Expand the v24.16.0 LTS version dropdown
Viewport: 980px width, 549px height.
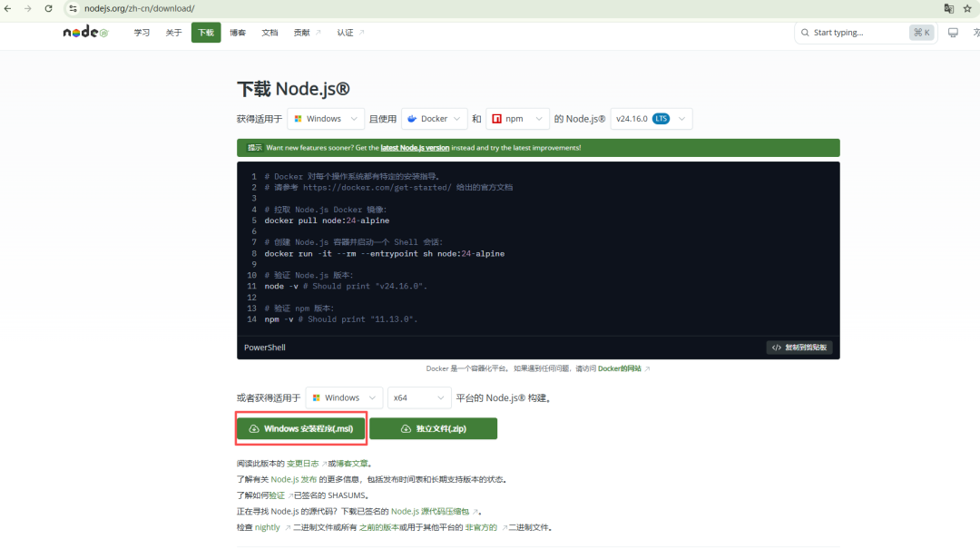click(x=652, y=119)
